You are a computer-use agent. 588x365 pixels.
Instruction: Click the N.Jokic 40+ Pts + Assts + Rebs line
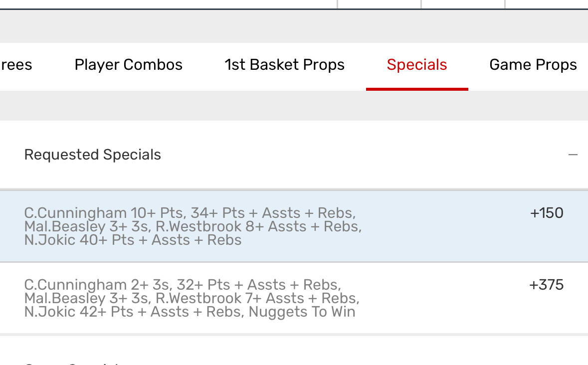coord(133,240)
